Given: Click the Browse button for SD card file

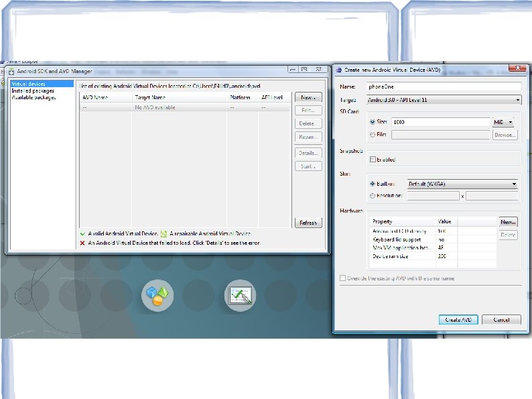Looking at the screenshot, I should (x=505, y=135).
